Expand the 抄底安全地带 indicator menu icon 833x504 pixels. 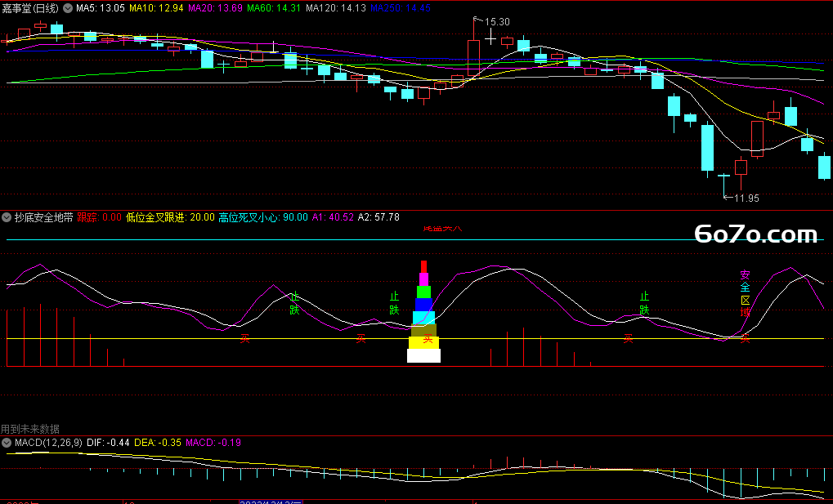click(7, 217)
